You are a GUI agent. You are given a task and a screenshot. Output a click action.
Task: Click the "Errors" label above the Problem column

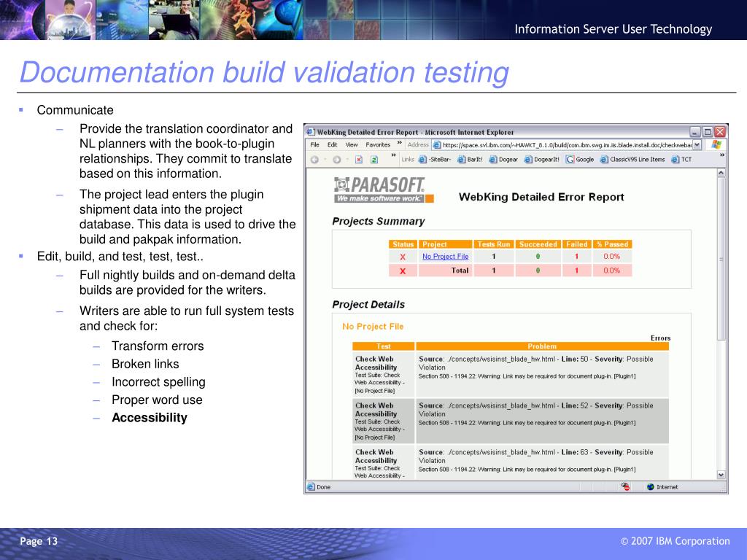(660, 338)
